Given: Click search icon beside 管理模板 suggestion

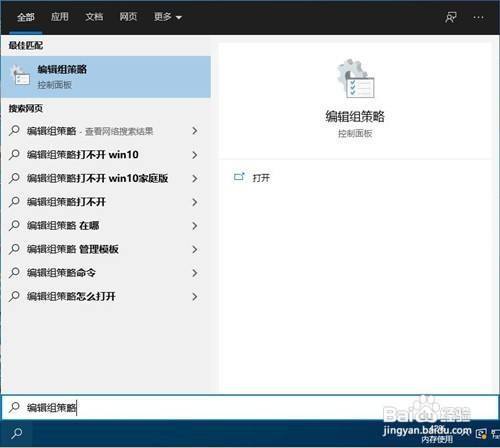Looking at the screenshot, I should 14,249.
